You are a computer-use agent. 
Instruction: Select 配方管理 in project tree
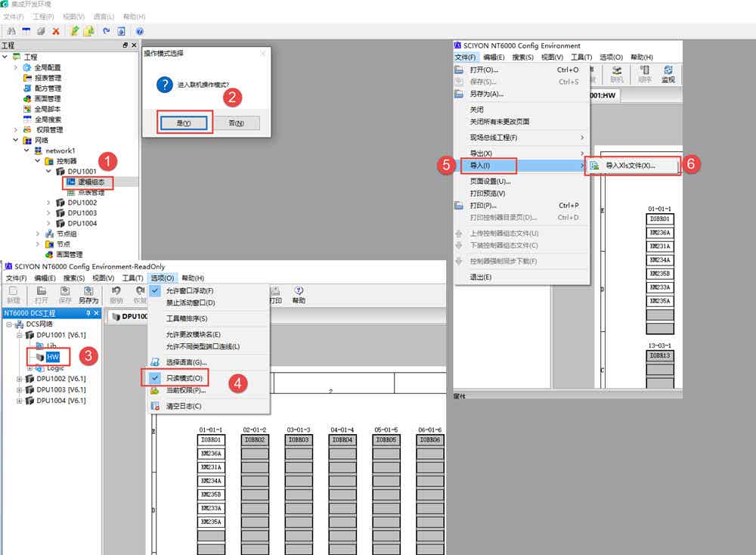48,88
